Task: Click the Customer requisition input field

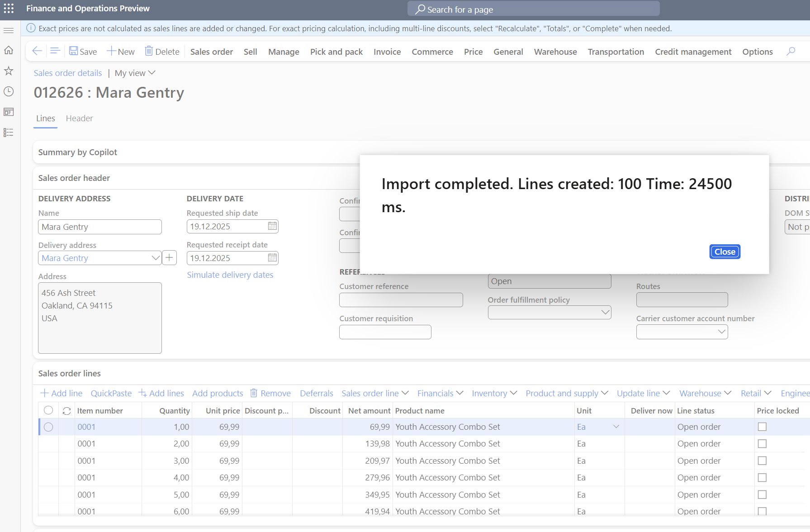Action: coord(385,332)
